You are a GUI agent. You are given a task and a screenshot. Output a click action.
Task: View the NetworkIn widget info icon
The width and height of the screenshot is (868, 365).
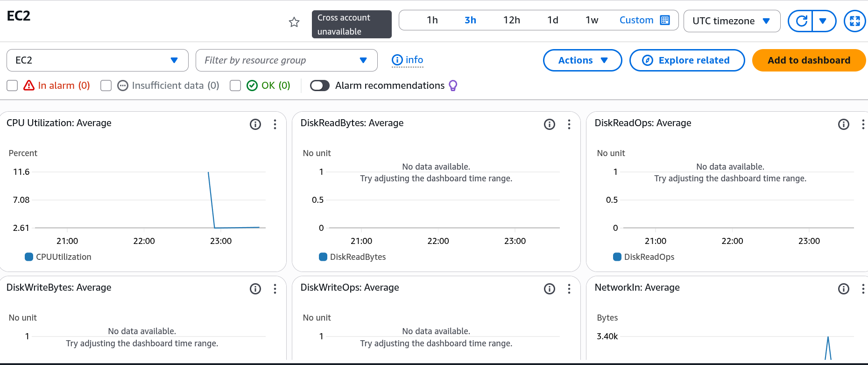[x=844, y=289]
